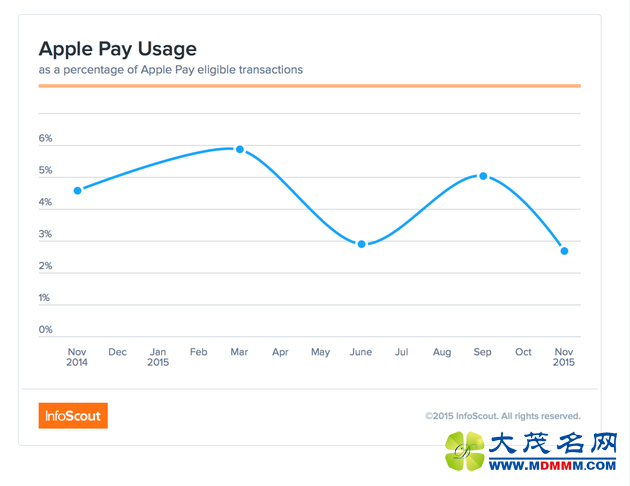Click the "Oct" x-axis label
This screenshot has height=486, width=630.
coord(523,352)
